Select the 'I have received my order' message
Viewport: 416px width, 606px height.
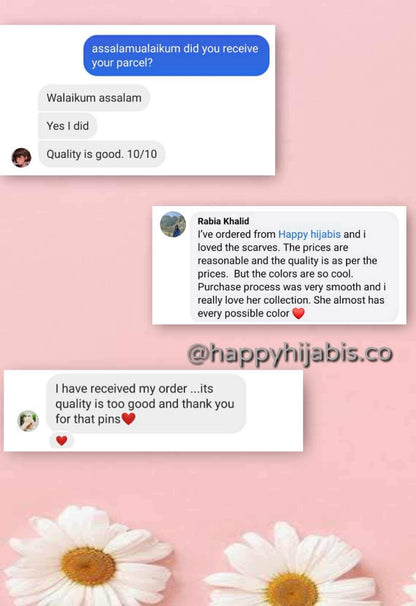tap(146, 403)
